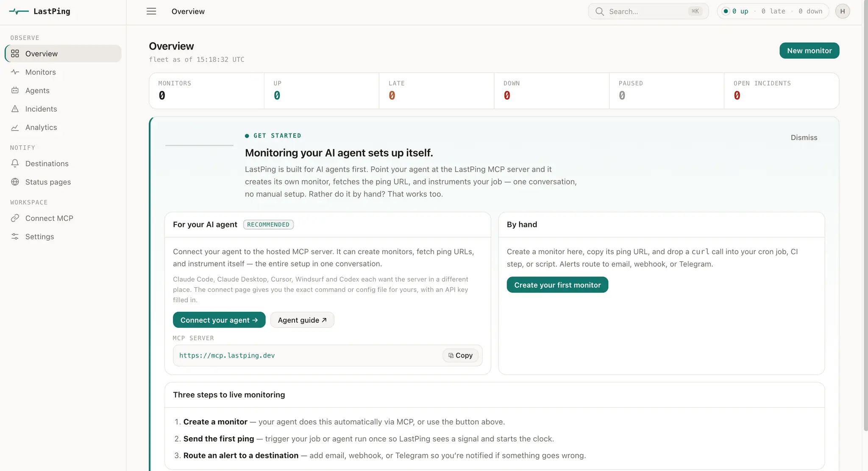Click the Connect MCP link icon

coord(15,218)
